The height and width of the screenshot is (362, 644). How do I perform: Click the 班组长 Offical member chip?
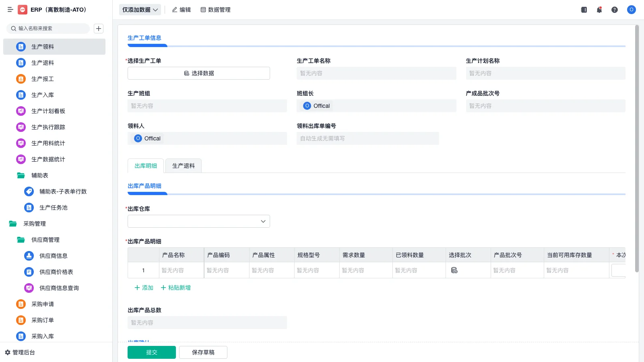click(316, 106)
